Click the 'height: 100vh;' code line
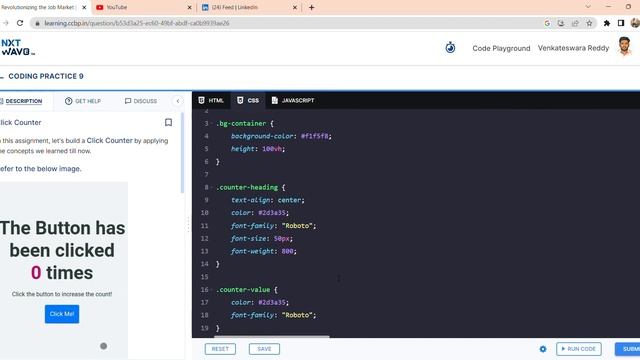 click(258, 149)
